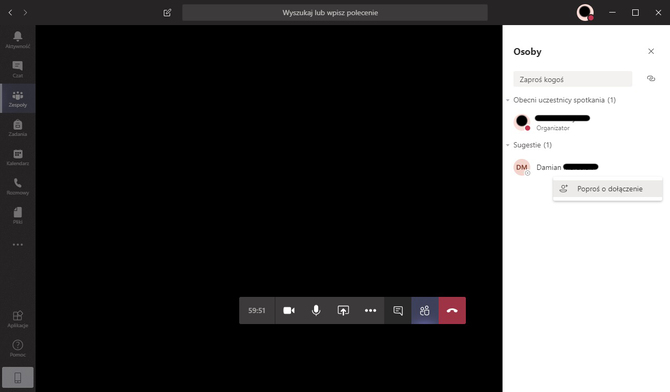Image resolution: width=670 pixels, height=392 pixels.
Task: Click the DM avatar of Damian
Action: [522, 167]
